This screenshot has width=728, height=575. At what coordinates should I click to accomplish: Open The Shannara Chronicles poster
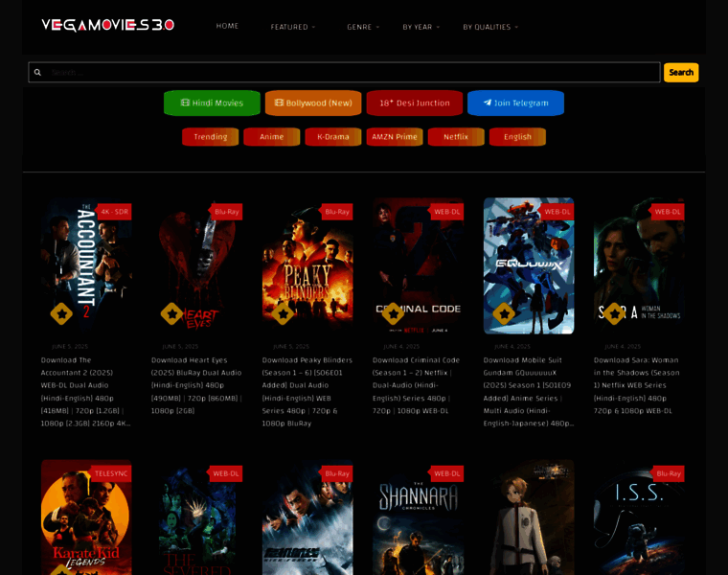click(x=418, y=517)
